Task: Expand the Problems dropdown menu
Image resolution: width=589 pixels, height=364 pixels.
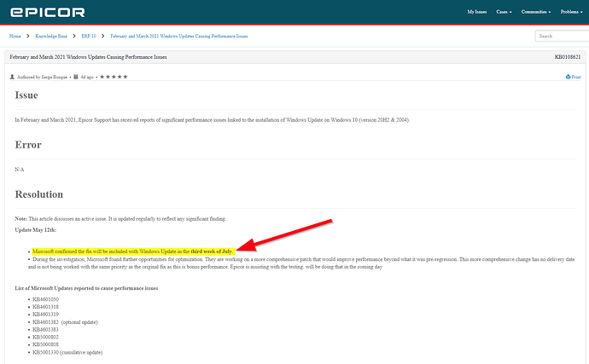Action: click(571, 12)
